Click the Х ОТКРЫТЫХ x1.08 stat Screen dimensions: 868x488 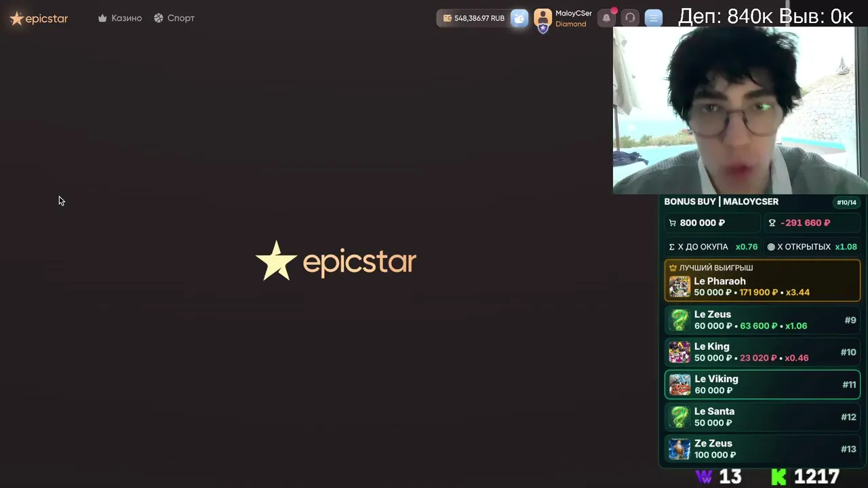point(812,247)
